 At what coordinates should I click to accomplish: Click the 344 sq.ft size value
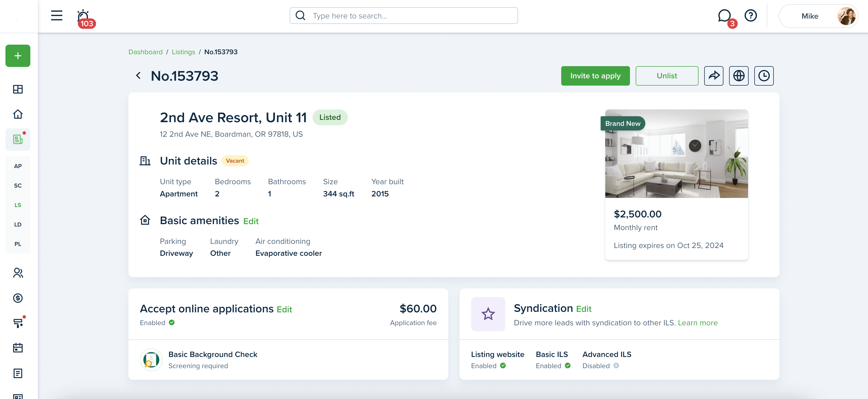tap(338, 194)
